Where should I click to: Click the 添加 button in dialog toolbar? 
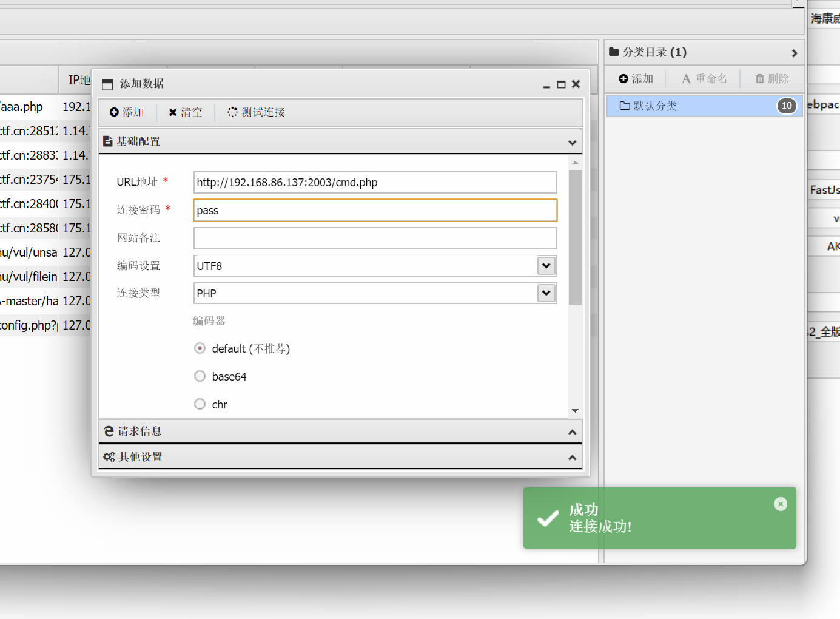(127, 112)
